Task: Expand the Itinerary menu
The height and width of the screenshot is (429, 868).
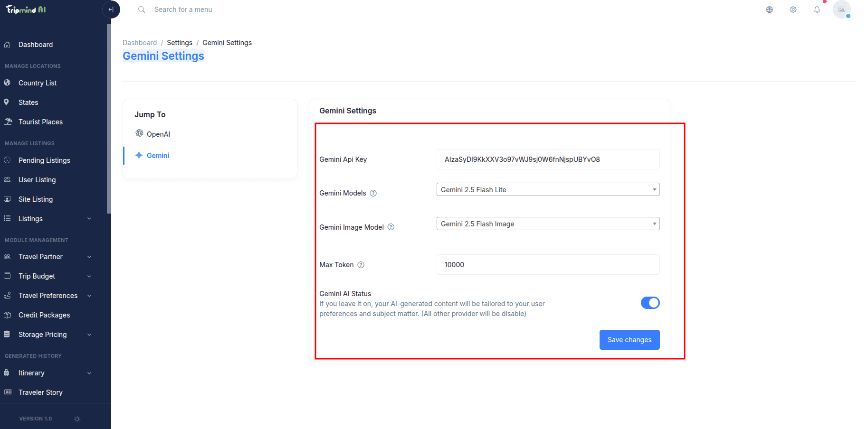Action: pos(48,373)
